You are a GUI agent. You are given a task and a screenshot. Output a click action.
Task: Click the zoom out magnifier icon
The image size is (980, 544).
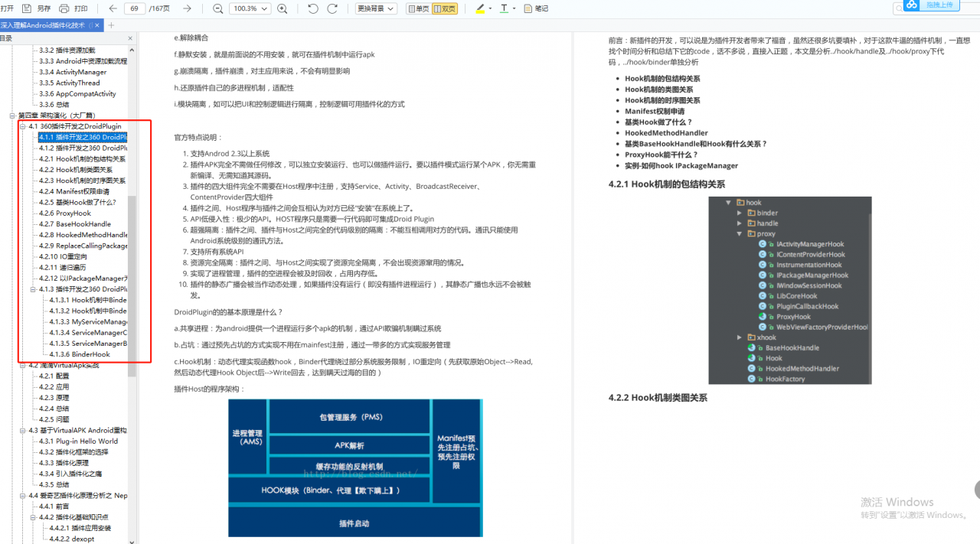[218, 8]
